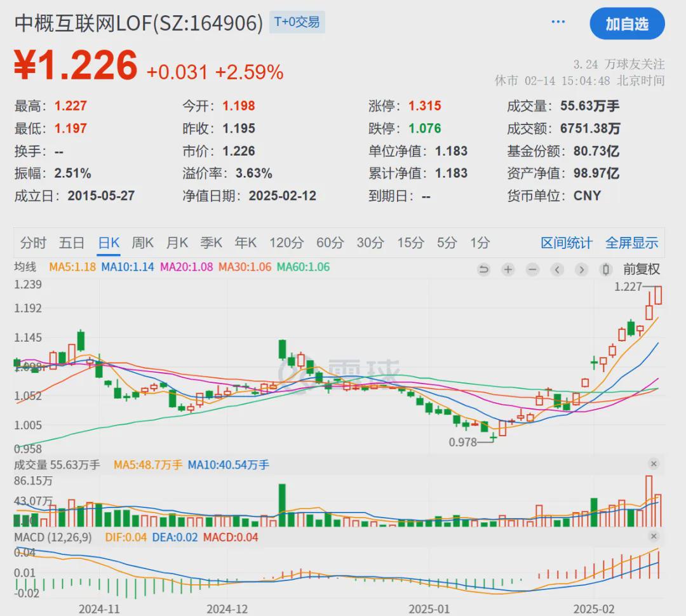
Task: Click the 2025-01 date axis marker
Action: tap(429, 609)
